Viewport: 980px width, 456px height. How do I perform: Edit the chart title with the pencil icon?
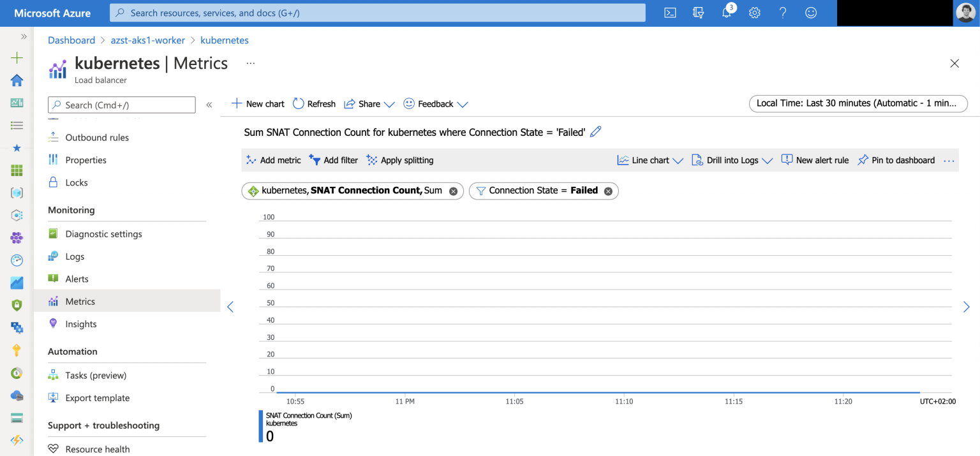pos(595,131)
